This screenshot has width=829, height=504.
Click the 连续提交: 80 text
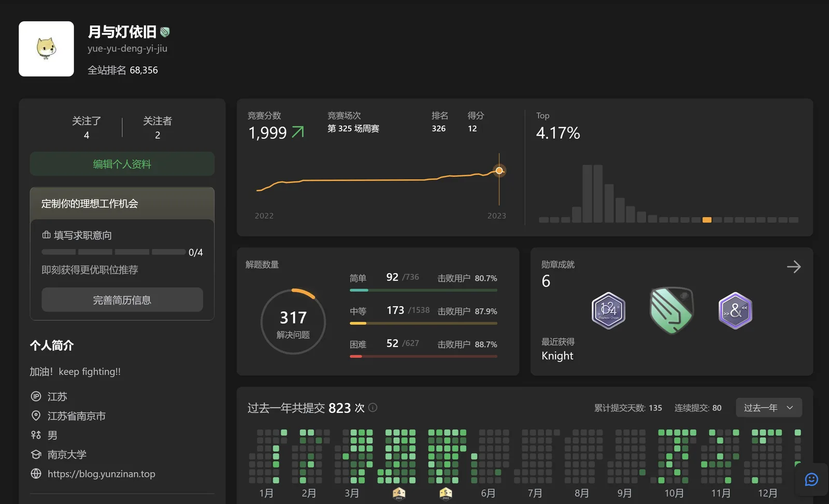[698, 408]
